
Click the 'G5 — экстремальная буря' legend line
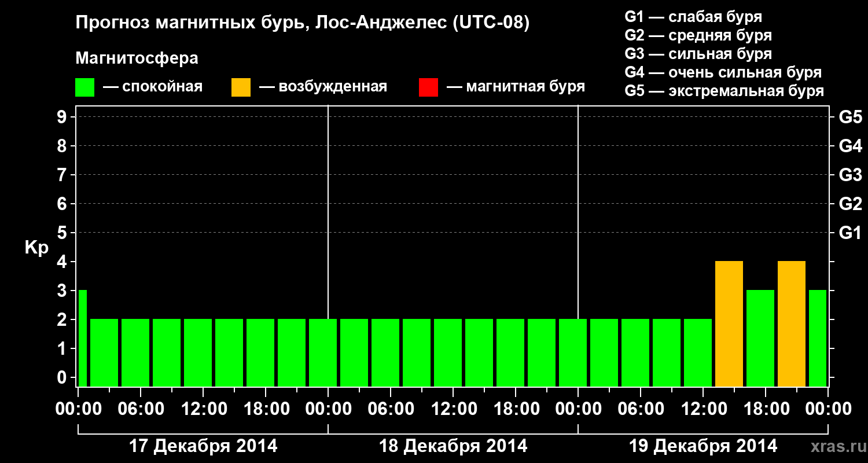coord(724,91)
